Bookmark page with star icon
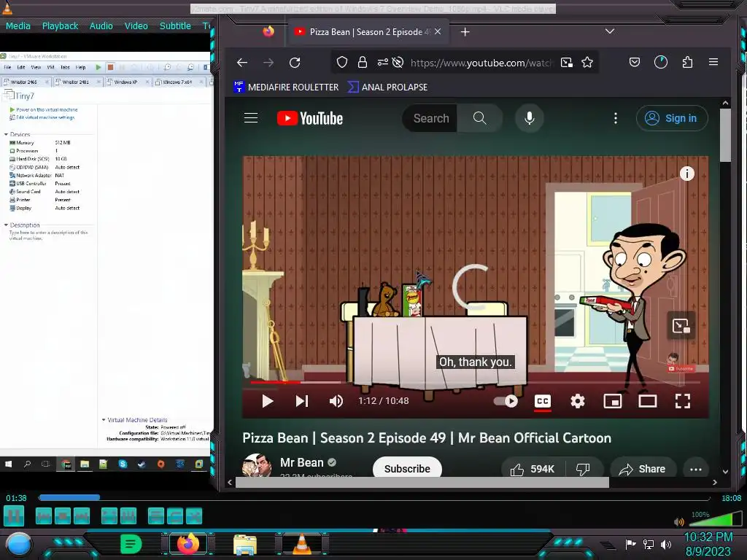 pyautogui.click(x=587, y=63)
